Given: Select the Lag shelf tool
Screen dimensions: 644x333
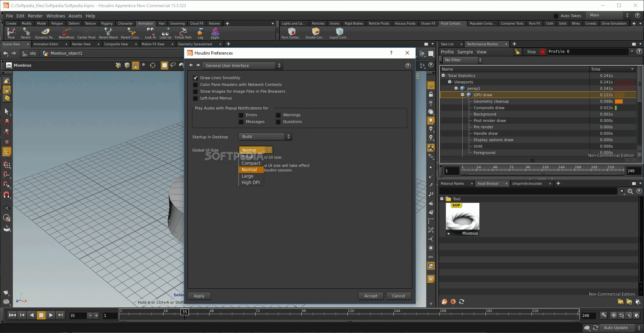Looking at the screenshot, I should click(x=200, y=33).
